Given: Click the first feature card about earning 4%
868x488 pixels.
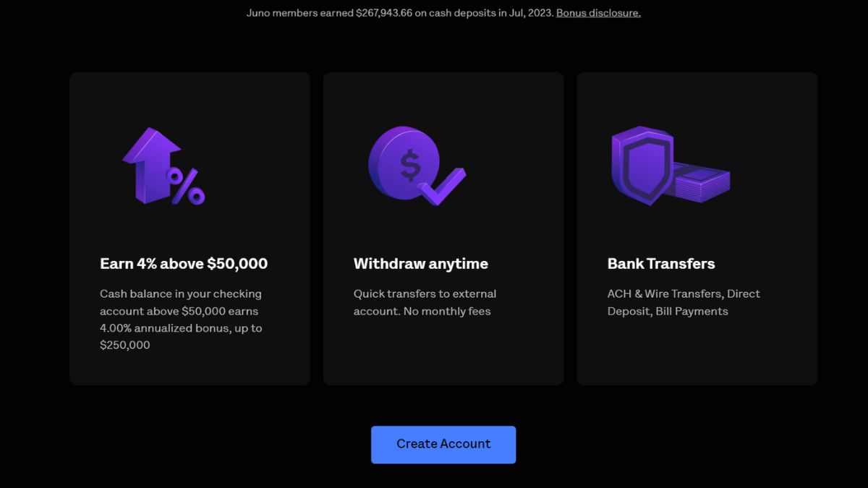Looking at the screenshot, I should coord(190,228).
